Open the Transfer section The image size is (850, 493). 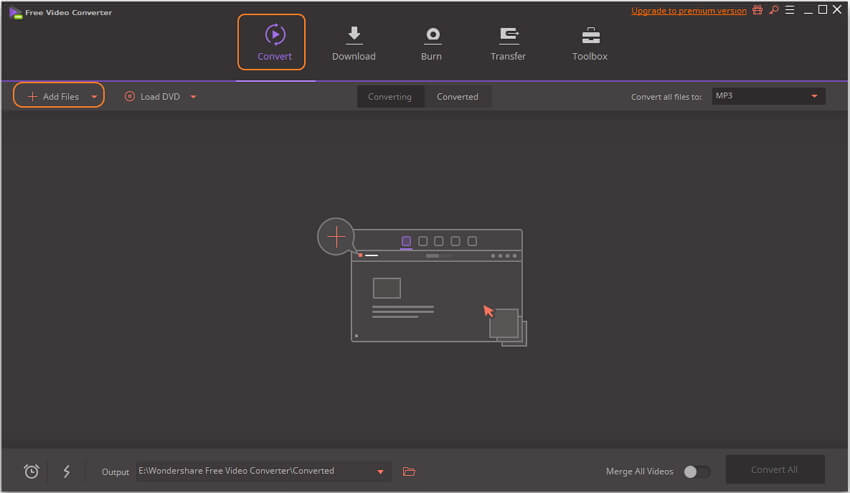pyautogui.click(x=508, y=43)
